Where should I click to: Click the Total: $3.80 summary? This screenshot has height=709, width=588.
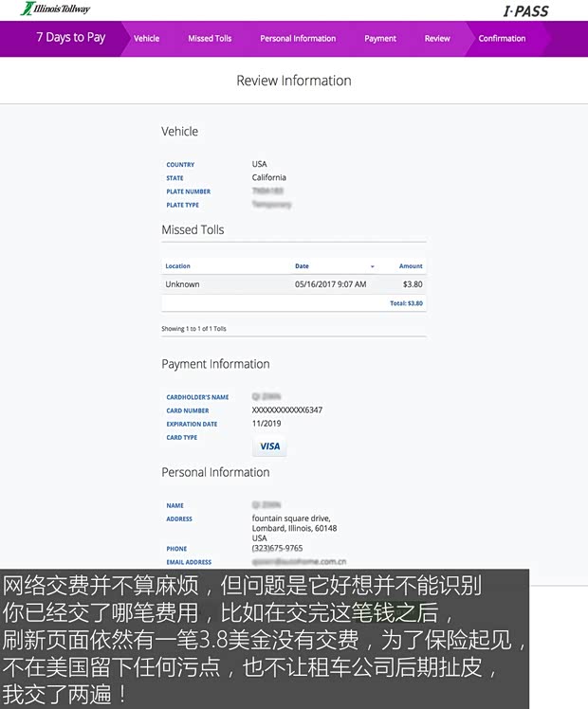pos(406,303)
